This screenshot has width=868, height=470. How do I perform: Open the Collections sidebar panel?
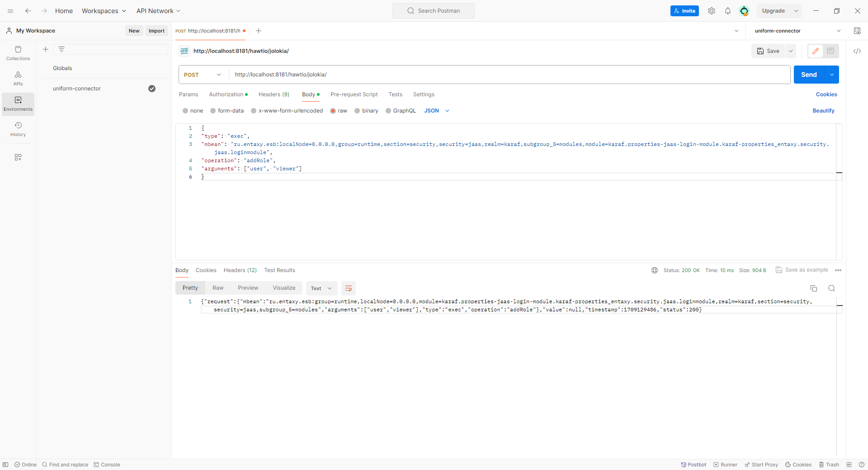18,53
